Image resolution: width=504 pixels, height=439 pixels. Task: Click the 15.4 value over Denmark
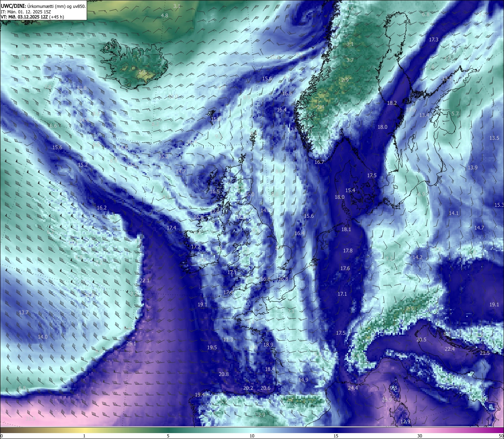pos(350,190)
